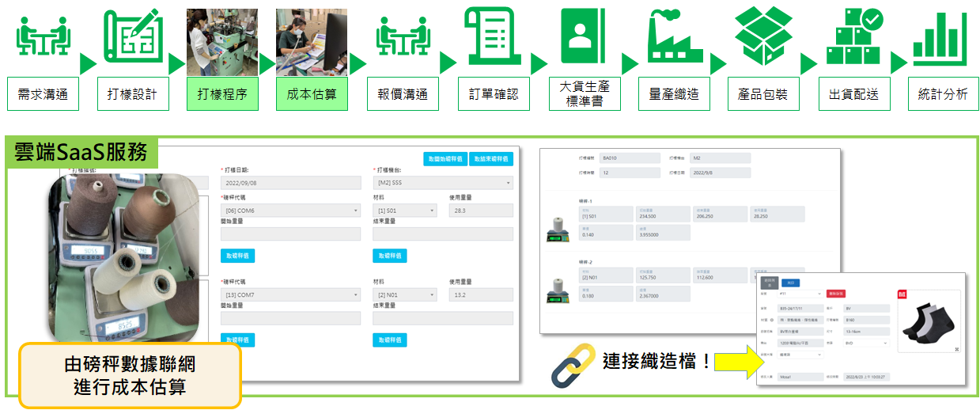Click 取磅秤值 button below N01 結束重量

point(390,340)
